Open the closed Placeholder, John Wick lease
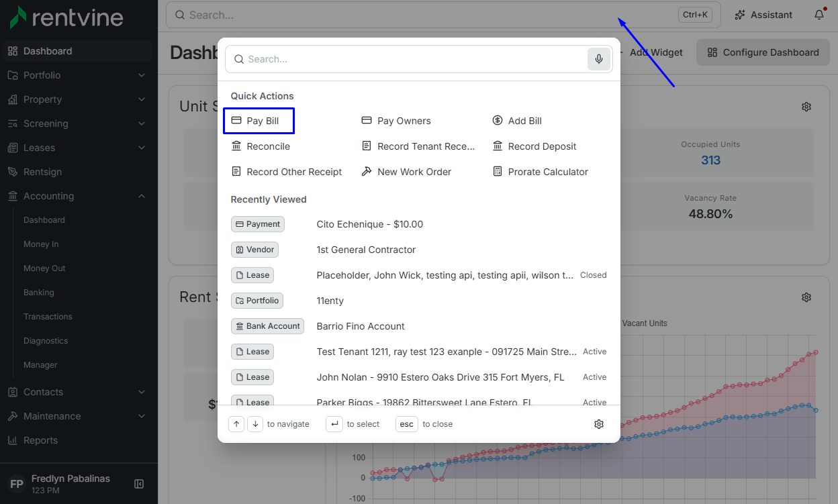The width and height of the screenshot is (838, 504). (419, 275)
